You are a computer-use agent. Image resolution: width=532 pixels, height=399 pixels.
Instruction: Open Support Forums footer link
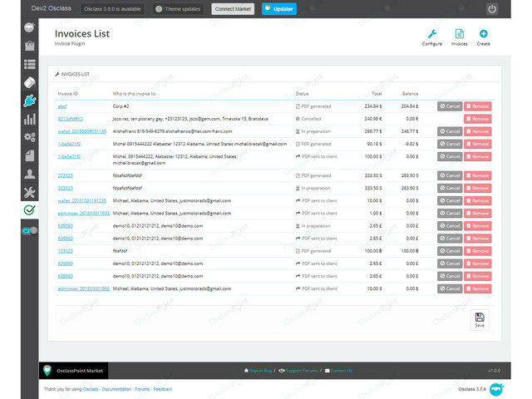(301, 371)
